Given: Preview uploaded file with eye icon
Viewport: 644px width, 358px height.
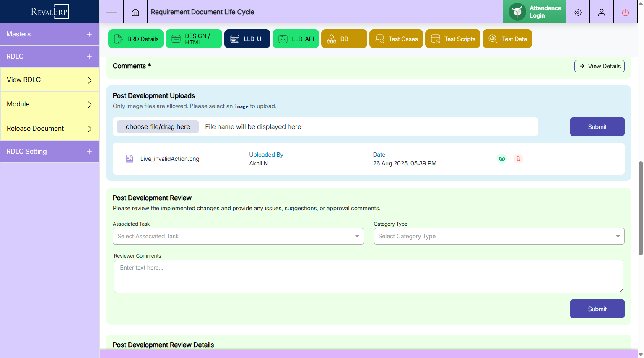Looking at the screenshot, I should [x=502, y=159].
